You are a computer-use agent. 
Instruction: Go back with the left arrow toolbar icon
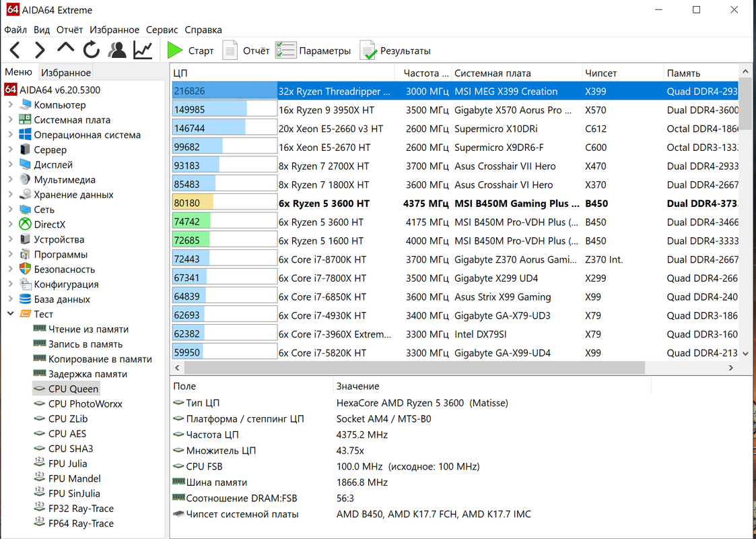point(15,50)
